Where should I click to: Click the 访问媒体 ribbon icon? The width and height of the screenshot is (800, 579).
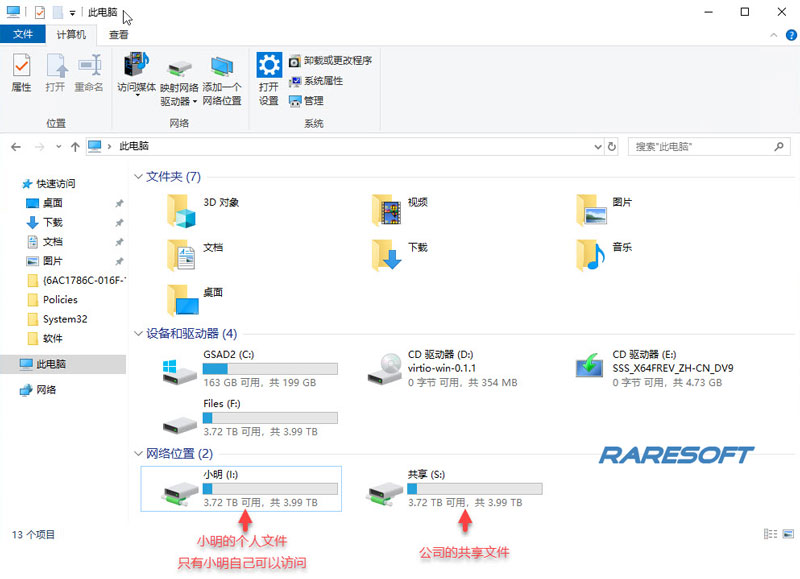[x=134, y=68]
